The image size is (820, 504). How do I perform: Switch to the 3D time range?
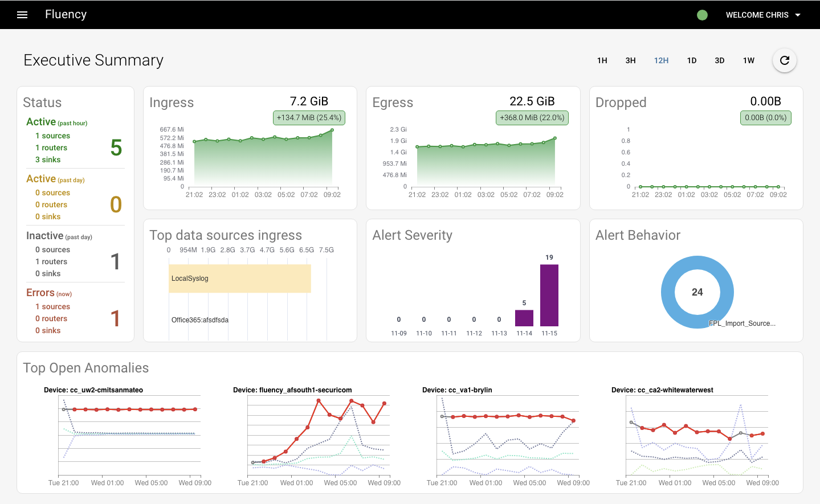(x=720, y=60)
